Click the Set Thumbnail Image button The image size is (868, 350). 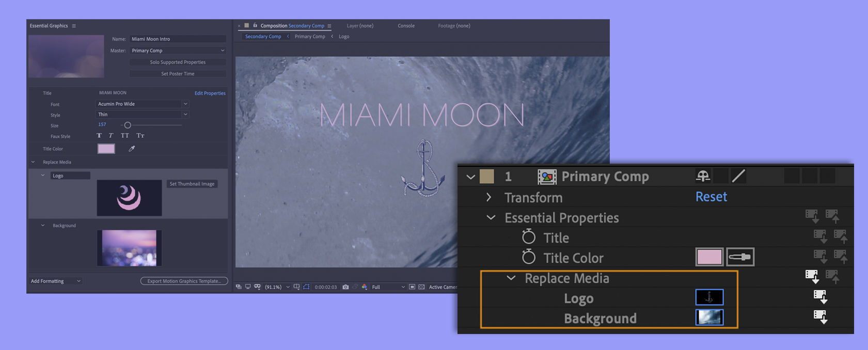[x=192, y=184]
